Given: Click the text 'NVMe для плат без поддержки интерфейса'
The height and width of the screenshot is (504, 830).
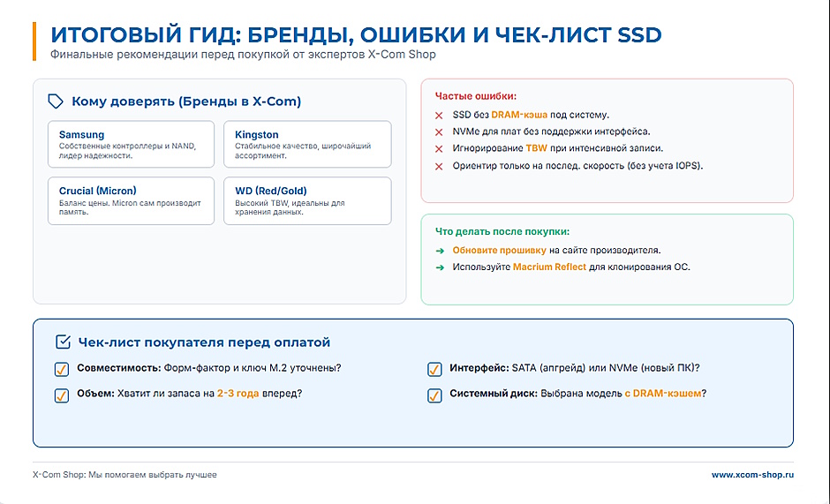Looking at the screenshot, I should click(551, 132).
